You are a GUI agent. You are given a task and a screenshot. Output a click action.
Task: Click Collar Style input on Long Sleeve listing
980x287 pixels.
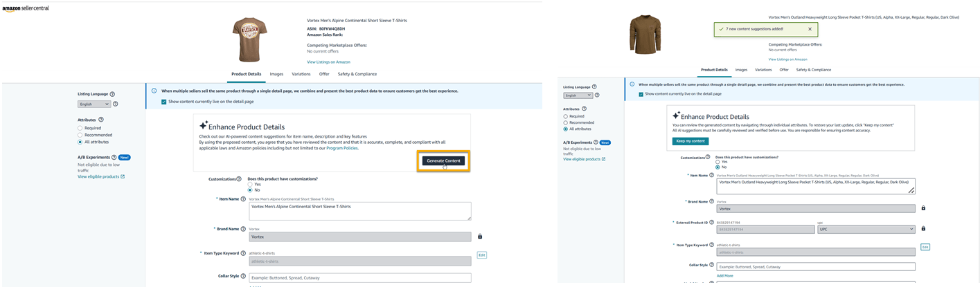coord(816,266)
